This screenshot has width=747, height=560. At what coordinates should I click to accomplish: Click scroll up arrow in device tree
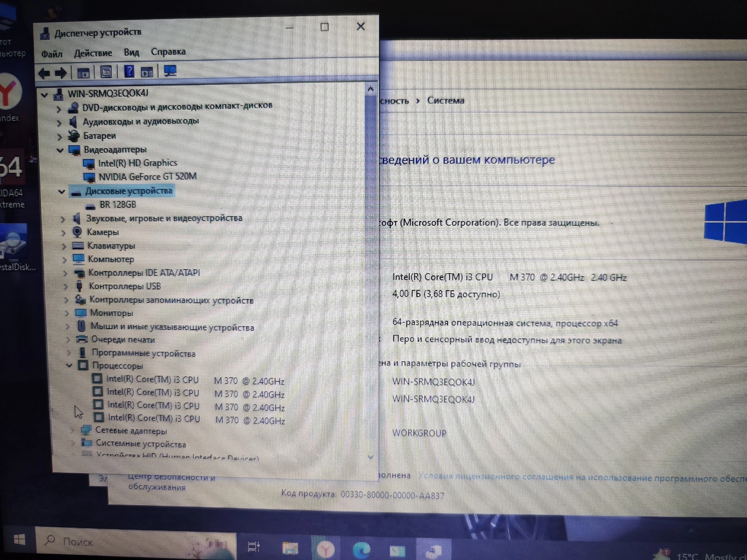point(371,90)
